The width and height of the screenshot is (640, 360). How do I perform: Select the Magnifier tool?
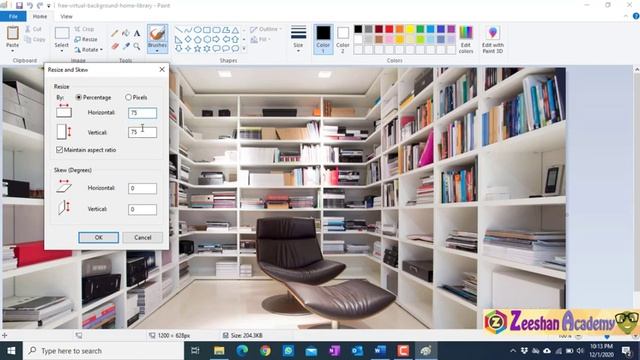(137, 47)
